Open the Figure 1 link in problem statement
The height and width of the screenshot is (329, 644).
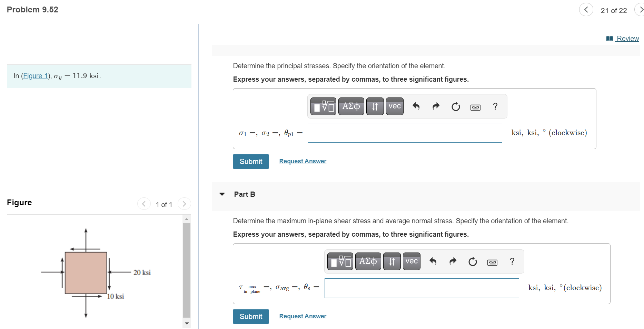click(x=35, y=75)
